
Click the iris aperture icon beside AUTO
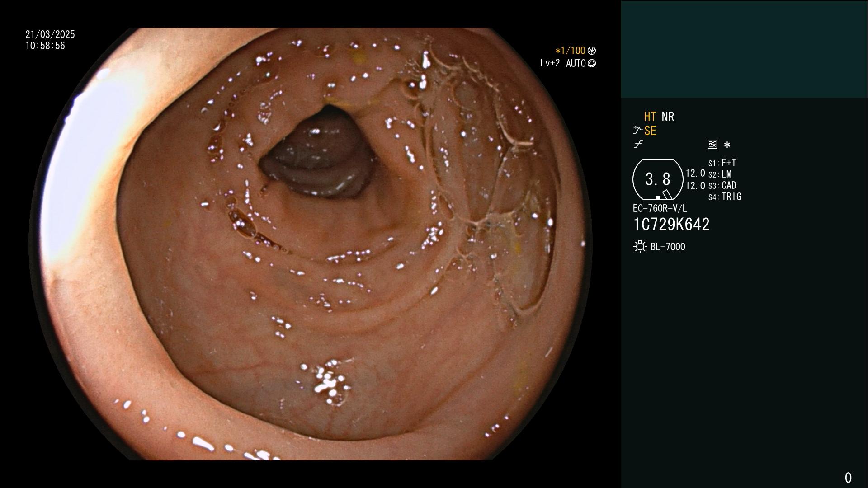[592, 64]
